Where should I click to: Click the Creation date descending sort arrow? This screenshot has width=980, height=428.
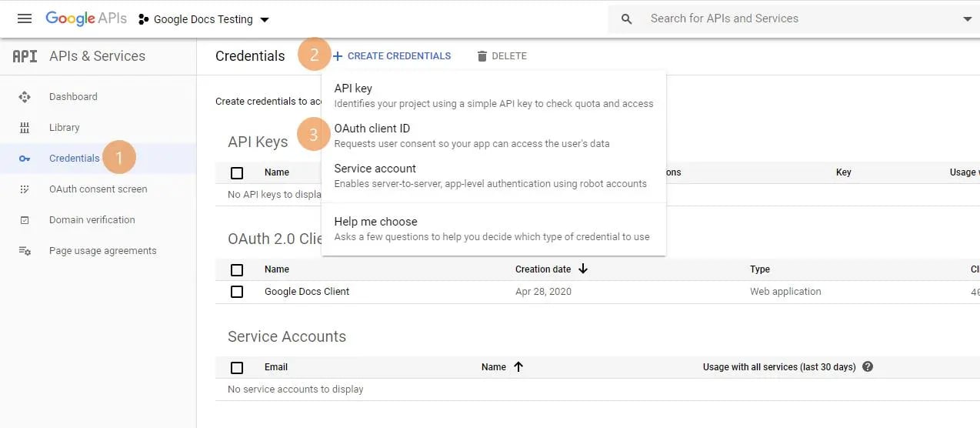(583, 269)
